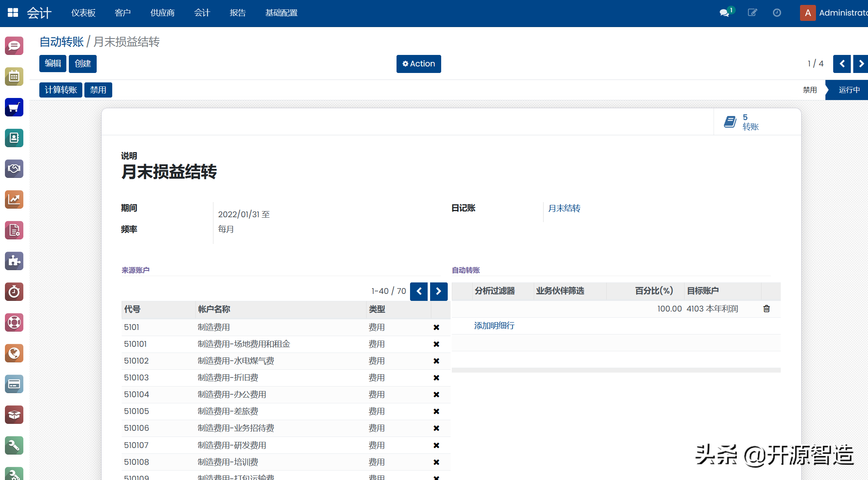Viewport: 868px width, 480px height.
Task: Navigate forward in source accounts pagination
Action: 438,291
